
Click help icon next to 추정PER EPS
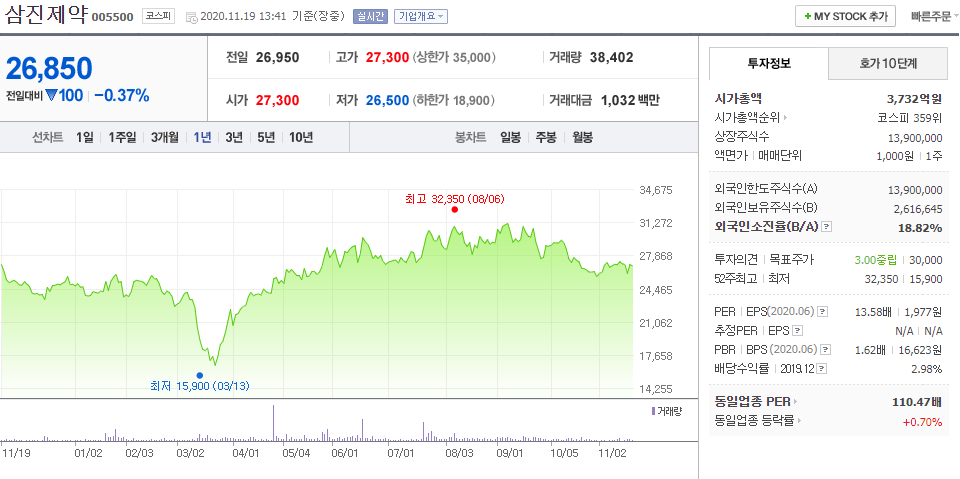797,331
